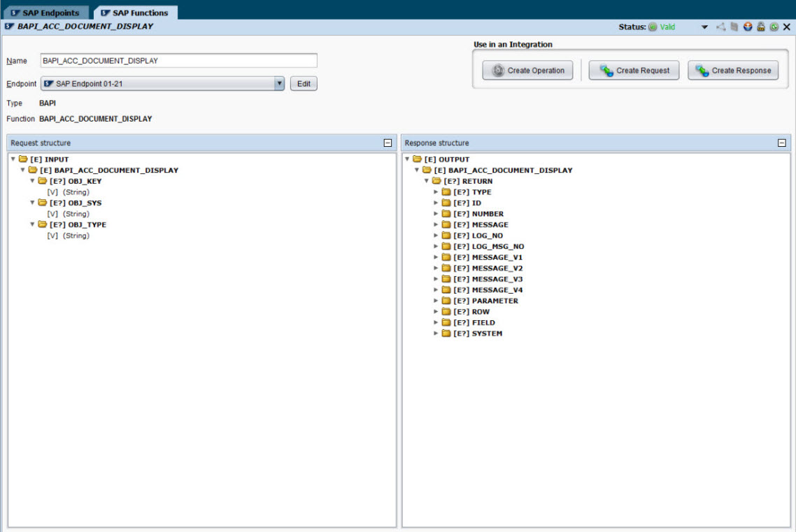This screenshot has width=796, height=532.
Task: Click the 'Request structure' panel title
Action: click(41, 143)
